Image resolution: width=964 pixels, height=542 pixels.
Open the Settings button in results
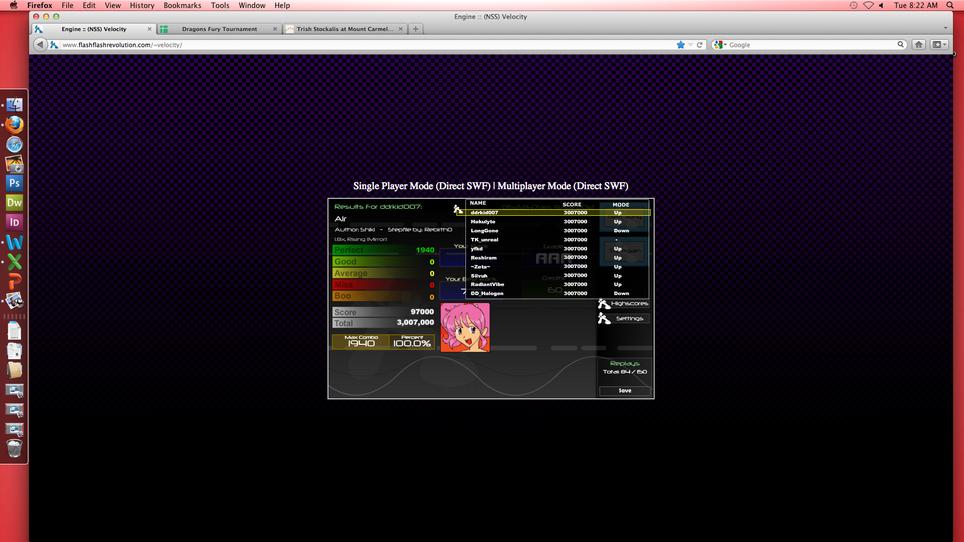(x=622, y=318)
